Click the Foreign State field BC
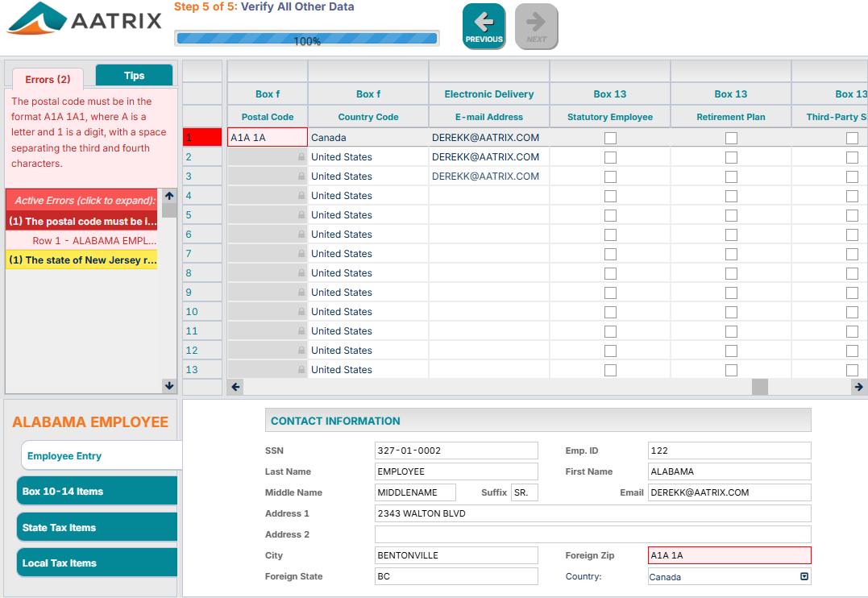 (x=456, y=576)
